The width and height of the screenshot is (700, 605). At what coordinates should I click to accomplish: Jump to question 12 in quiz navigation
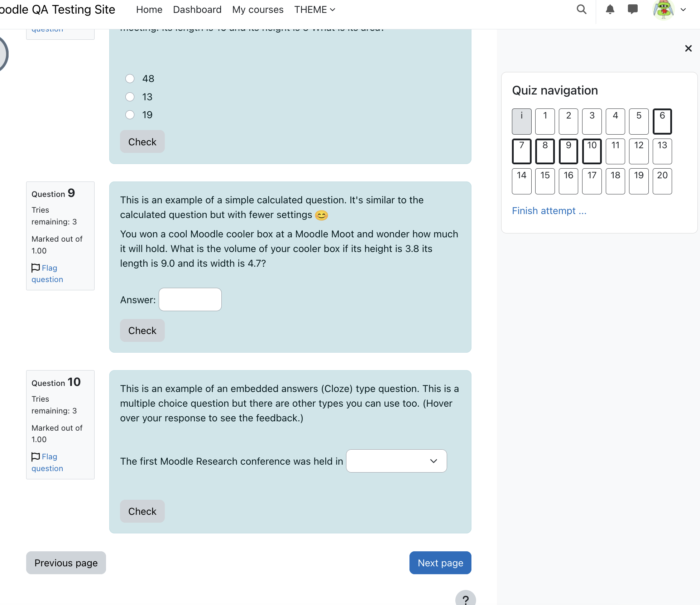(x=639, y=151)
